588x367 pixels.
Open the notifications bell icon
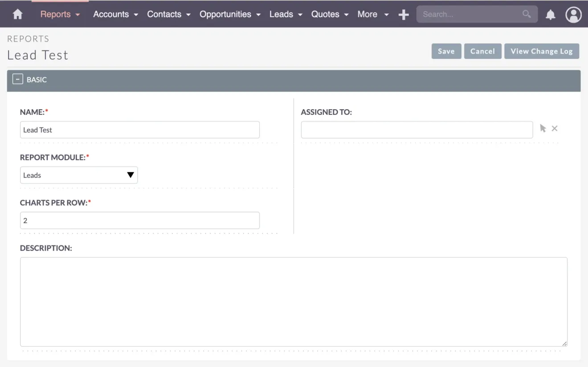pyautogui.click(x=551, y=14)
